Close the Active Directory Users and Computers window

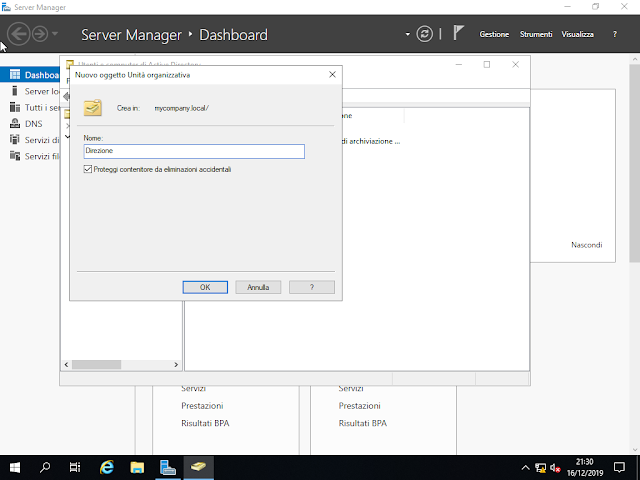point(516,64)
